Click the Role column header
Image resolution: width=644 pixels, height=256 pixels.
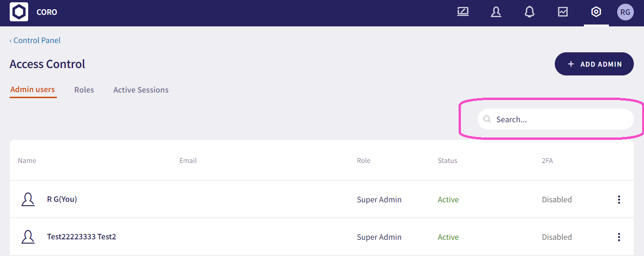coord(363,161)
